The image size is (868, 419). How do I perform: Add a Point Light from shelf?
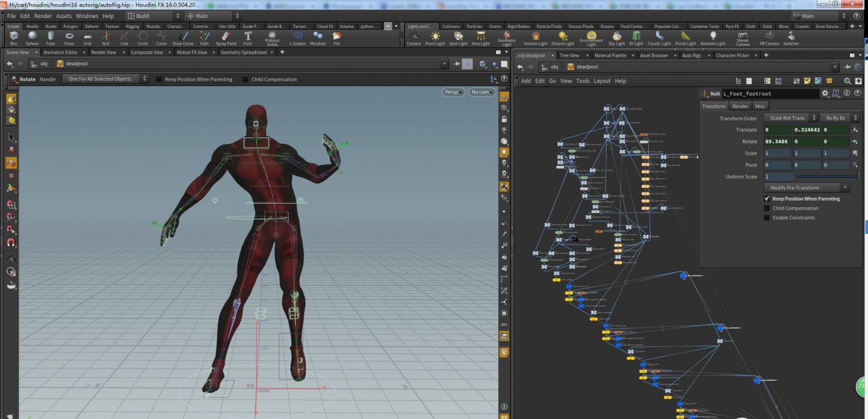point(435,38)
